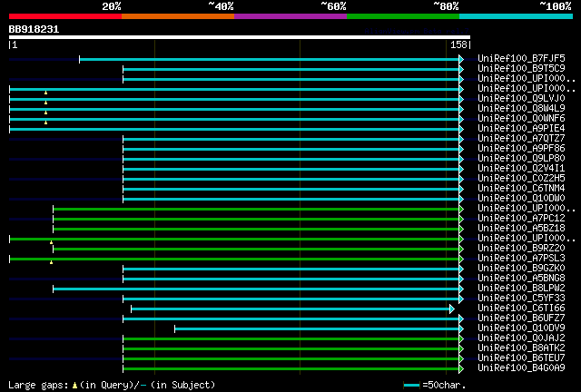
Task: Click the query end position label 158
Action: point(458,44)
